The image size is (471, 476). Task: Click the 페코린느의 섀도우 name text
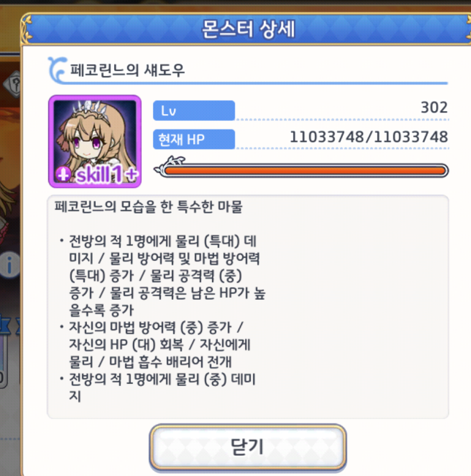[127, 70]
